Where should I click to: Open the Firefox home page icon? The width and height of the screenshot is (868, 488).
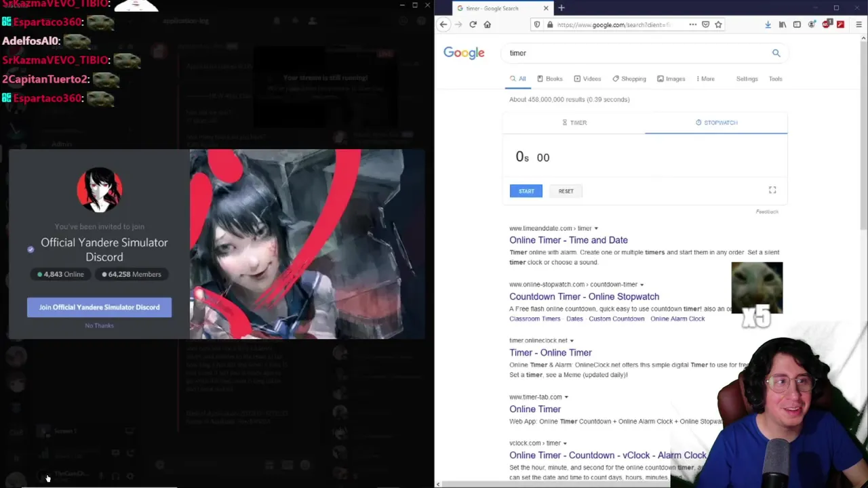tap(487, 24)
